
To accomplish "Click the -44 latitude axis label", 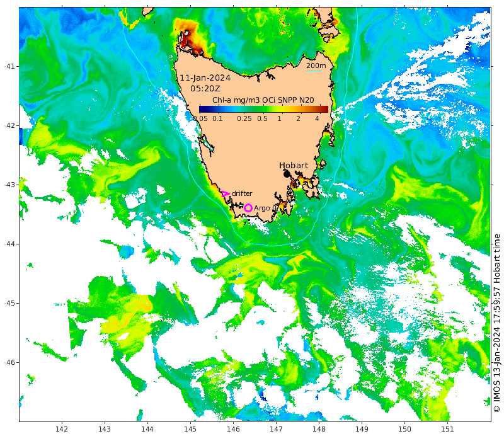I will pos(9,244).
